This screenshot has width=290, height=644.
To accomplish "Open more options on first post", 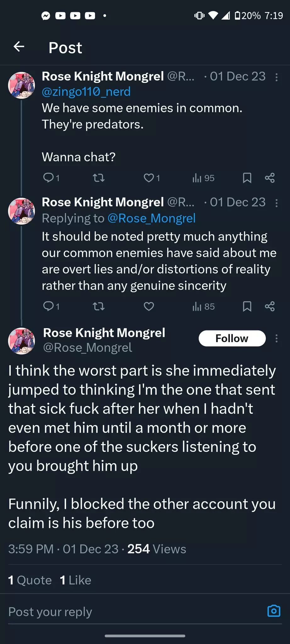I will 276,77.
